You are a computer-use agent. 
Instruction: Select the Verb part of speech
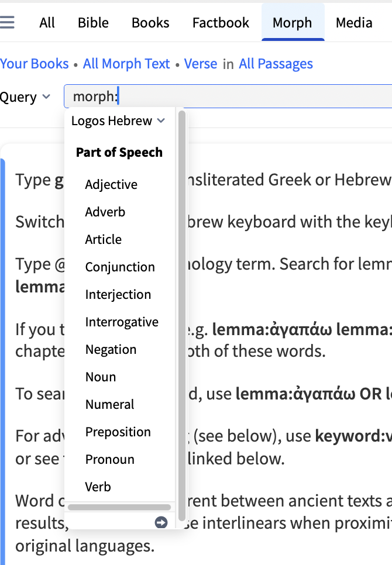[98, 487]
